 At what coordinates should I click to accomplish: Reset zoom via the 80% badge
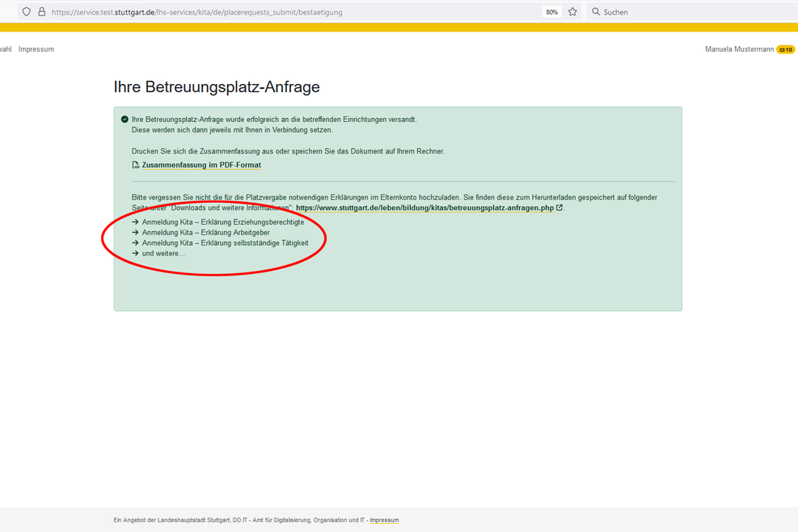coord(551,12)
